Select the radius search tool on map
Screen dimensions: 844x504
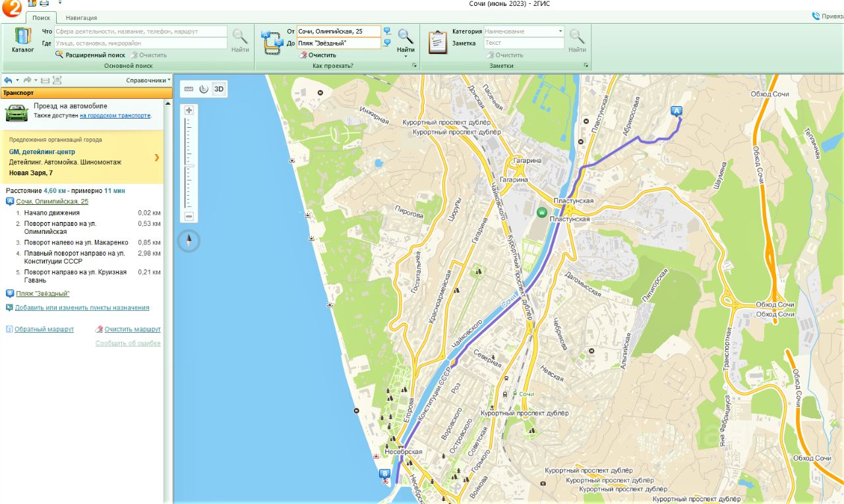[x=204, y=89]
